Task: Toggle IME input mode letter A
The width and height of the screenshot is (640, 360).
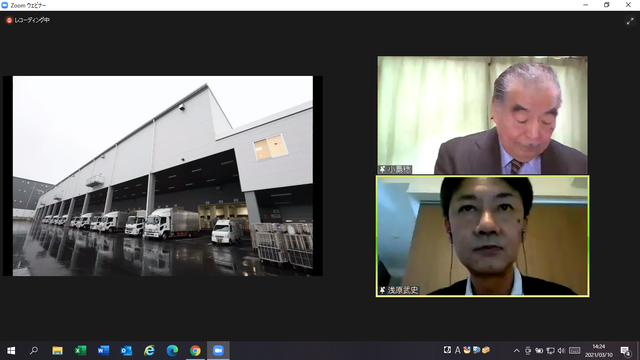Action: 458,350
